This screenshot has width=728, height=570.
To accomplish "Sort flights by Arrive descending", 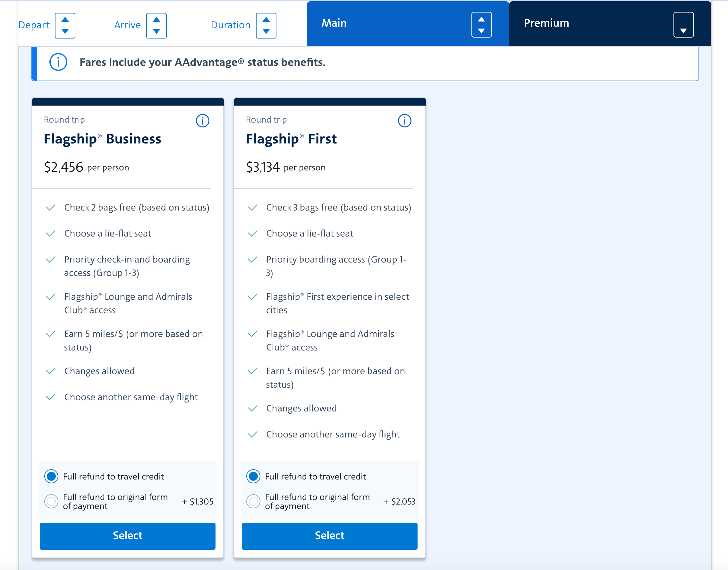I will coord(157,32).
